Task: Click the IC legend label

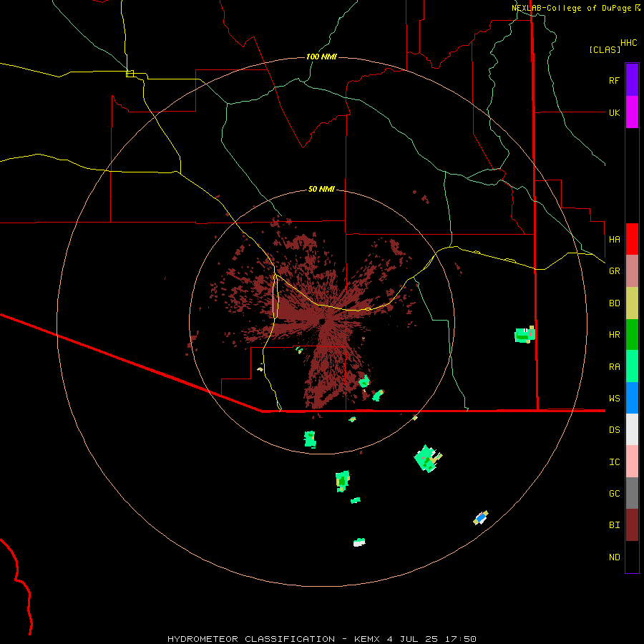Action: [x=614, y=462]
